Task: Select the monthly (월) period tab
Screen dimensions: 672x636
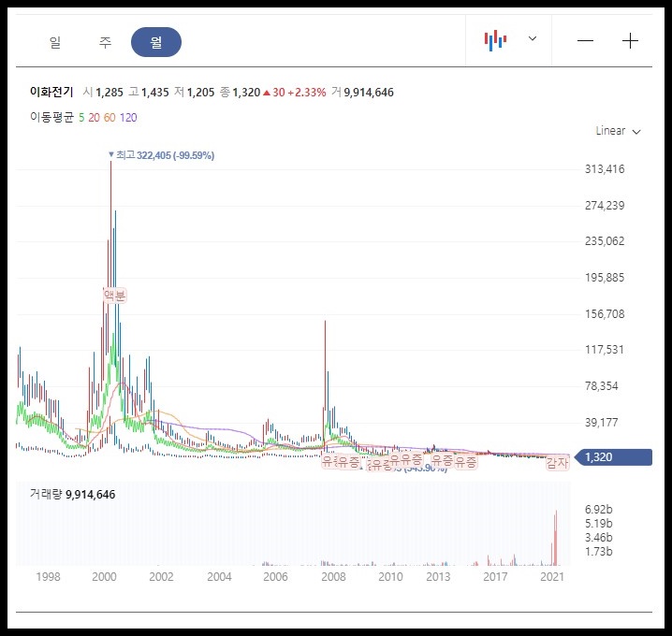Action: [x=156, y=42]
